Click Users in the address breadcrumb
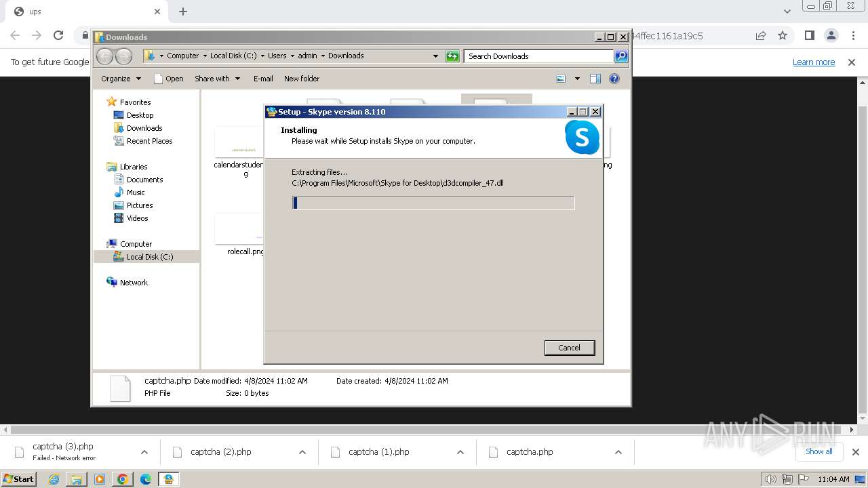 [277, 56]
